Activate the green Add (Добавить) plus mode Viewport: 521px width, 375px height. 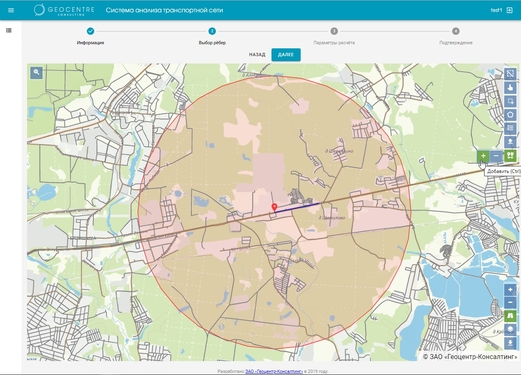483,156
